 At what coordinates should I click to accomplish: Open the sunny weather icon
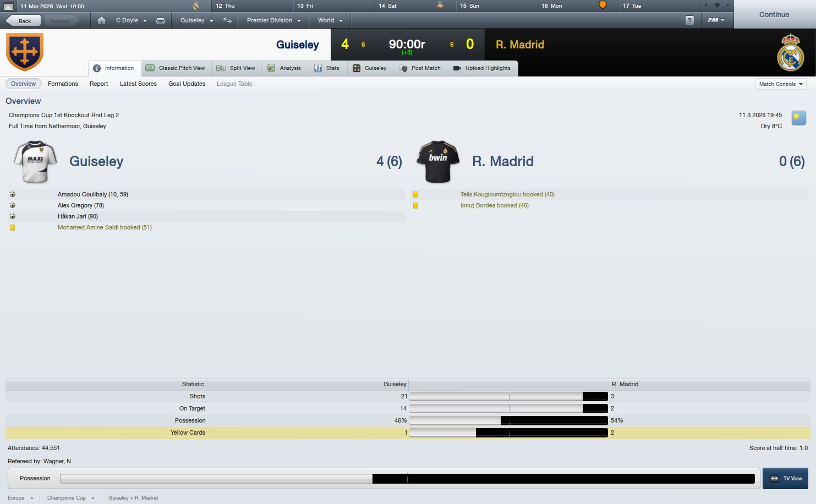pos(798,118)
